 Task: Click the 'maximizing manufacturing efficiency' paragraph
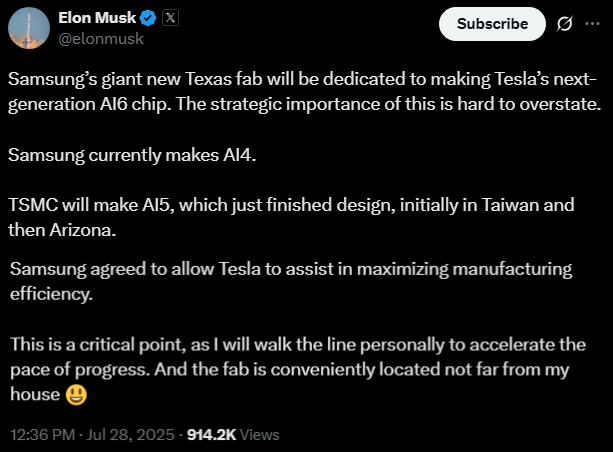click(290, 279)
